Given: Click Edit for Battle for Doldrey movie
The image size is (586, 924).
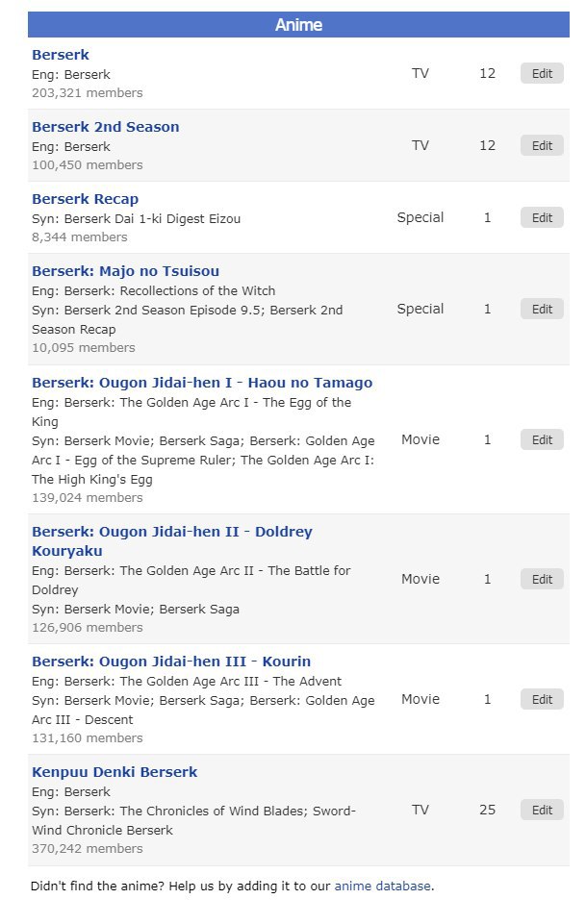Looking at the screenshot, I should tap(541, 579).
